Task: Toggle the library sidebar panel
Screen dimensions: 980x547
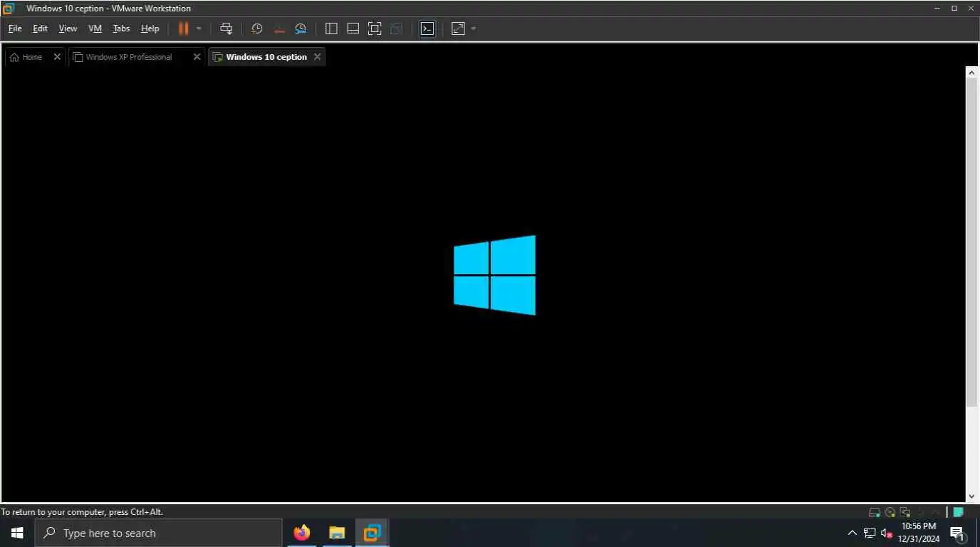Action: point(331,28)
